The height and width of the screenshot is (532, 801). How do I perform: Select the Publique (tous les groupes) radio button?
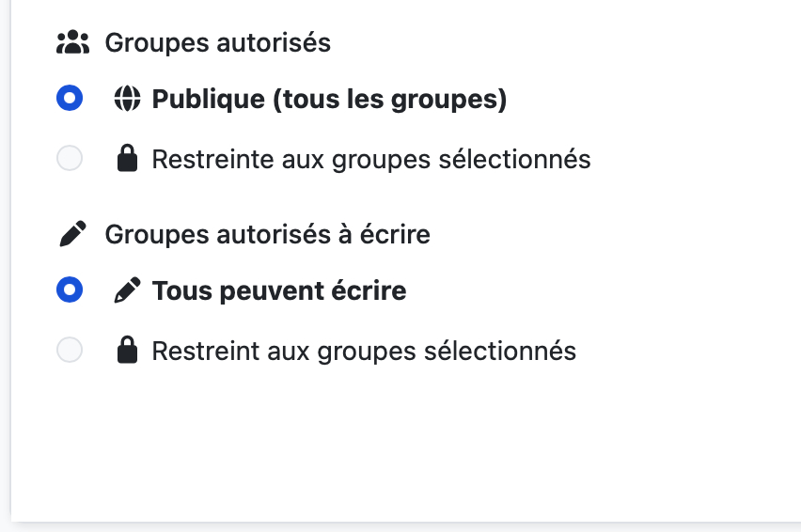click(x=70, y=99)
